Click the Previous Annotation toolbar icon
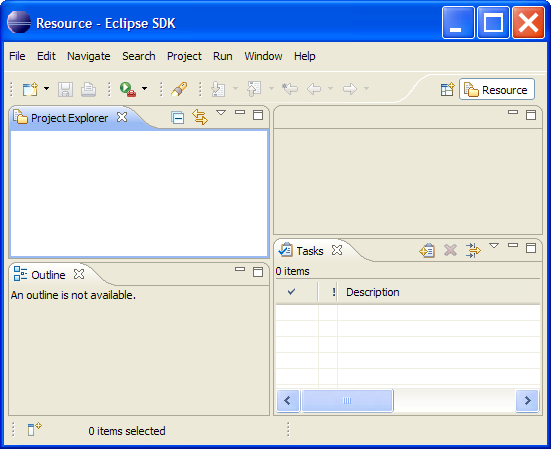Image resolution: width=551 pixels, height=449 pixels. pyautogui.click(x=254, y=89)
